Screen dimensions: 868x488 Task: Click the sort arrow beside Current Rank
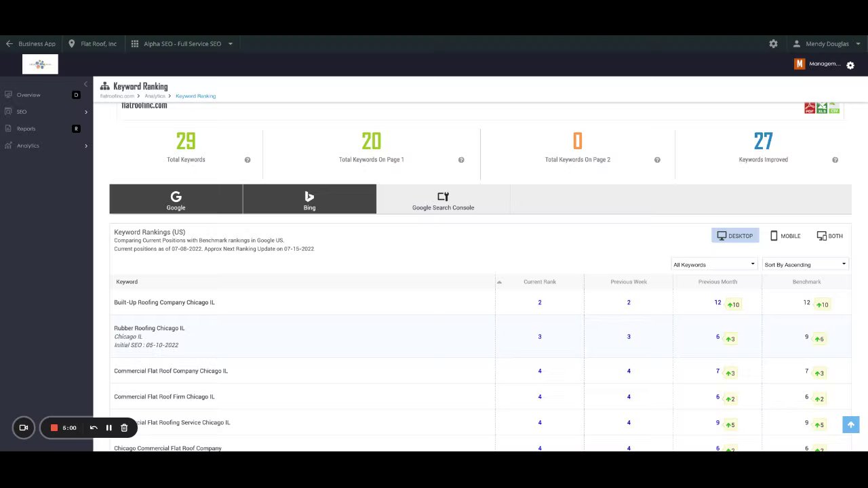499,282
